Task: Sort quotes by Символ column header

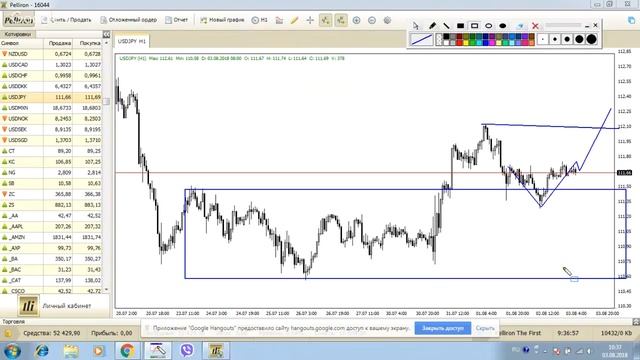Action: pyautogui.click(x=21, y=43)
